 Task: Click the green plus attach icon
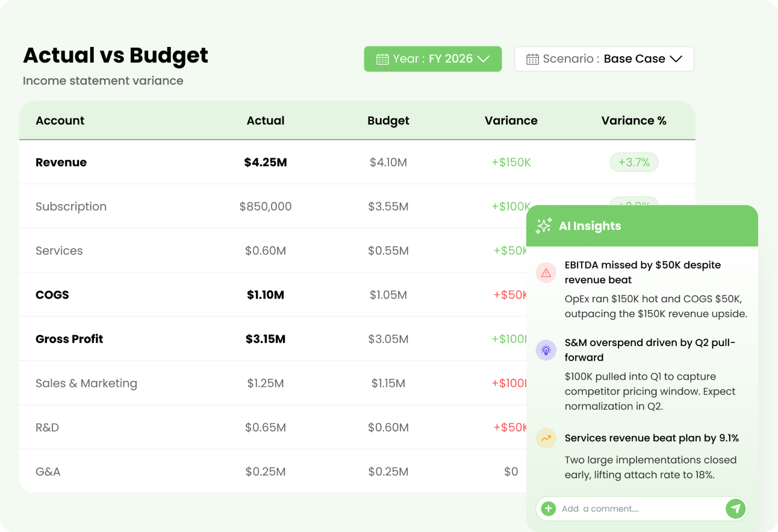click(x=548, y=509)
